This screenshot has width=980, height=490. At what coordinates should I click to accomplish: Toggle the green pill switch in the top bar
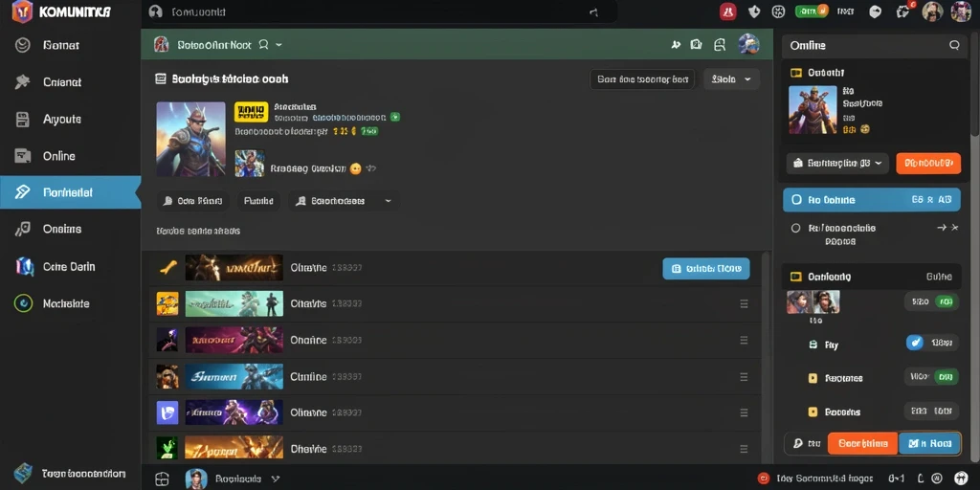812,11
